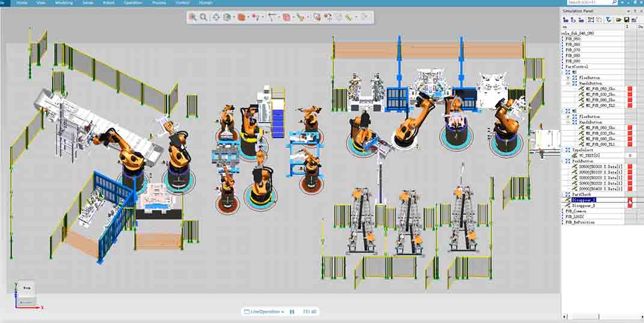Click the View Center crosshair icon
Viewport: 644px width, 323px height.
[216, 17]
